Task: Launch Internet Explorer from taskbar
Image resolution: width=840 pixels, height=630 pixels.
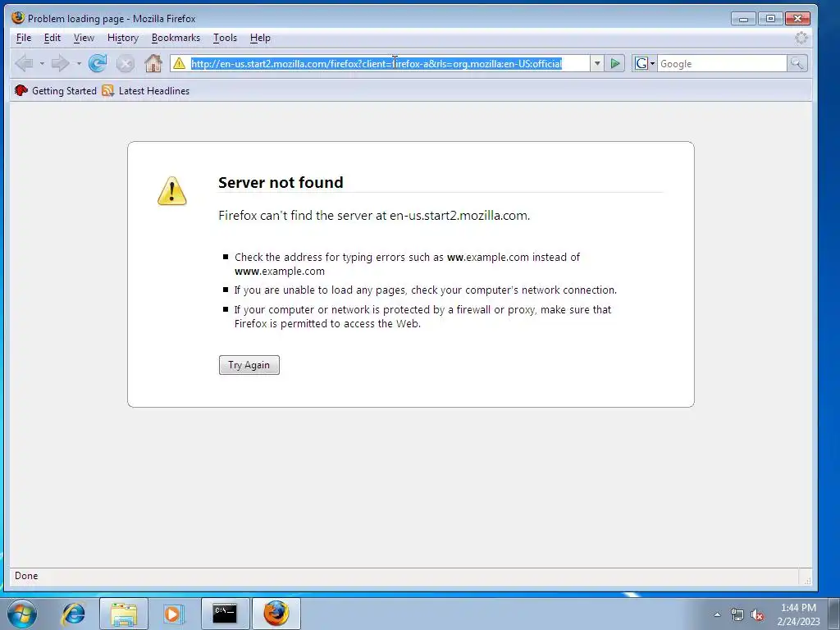Action: pos(73,614)
